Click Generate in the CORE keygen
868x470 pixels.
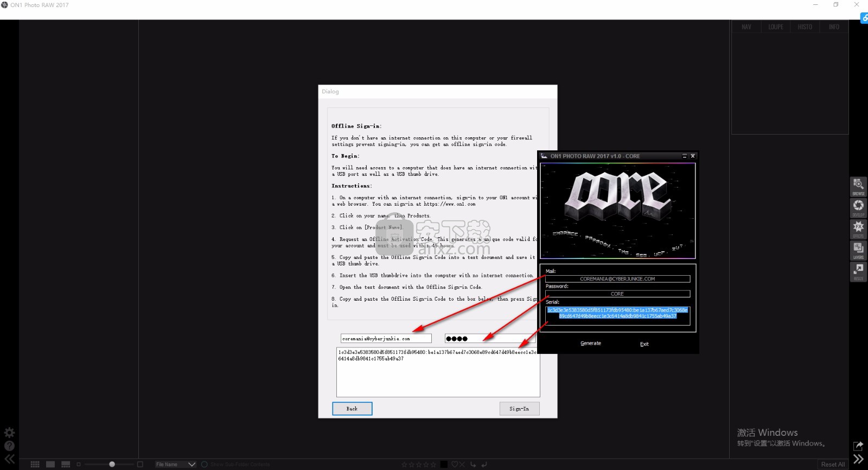click(x=591, y=344)
